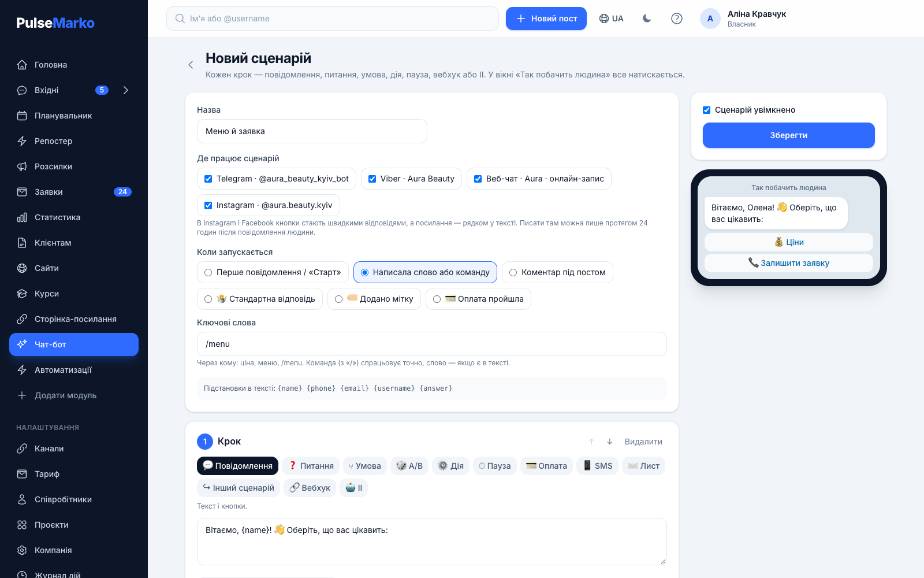The image size is (924, 578).
Task: Click user avatar A
Action: click(710, 18)
